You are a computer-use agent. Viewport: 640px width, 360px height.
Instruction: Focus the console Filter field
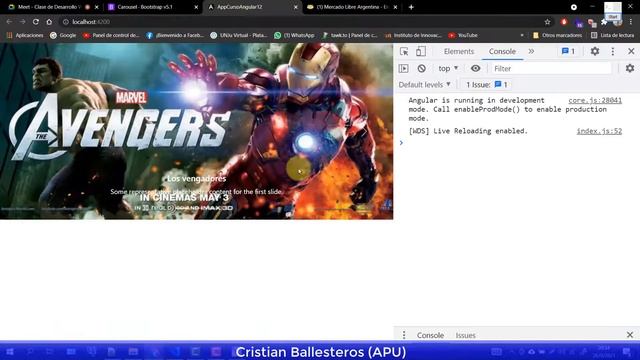click(551, 69)
